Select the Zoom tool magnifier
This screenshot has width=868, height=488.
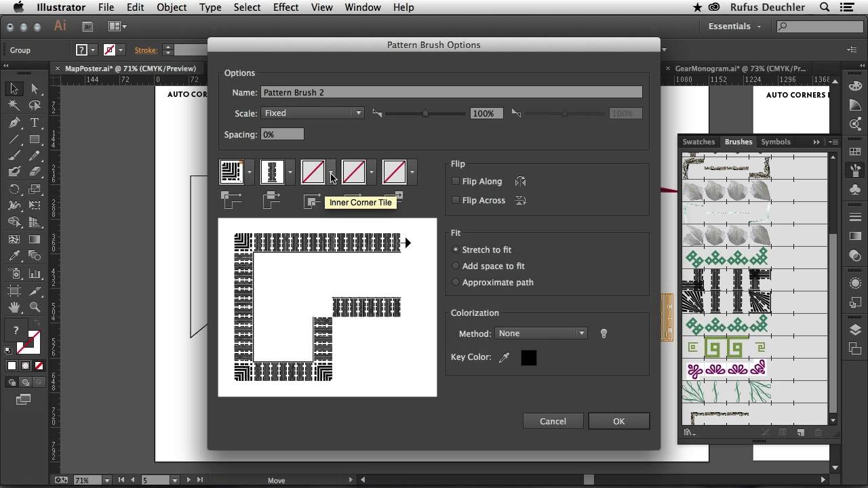(35, 307)
